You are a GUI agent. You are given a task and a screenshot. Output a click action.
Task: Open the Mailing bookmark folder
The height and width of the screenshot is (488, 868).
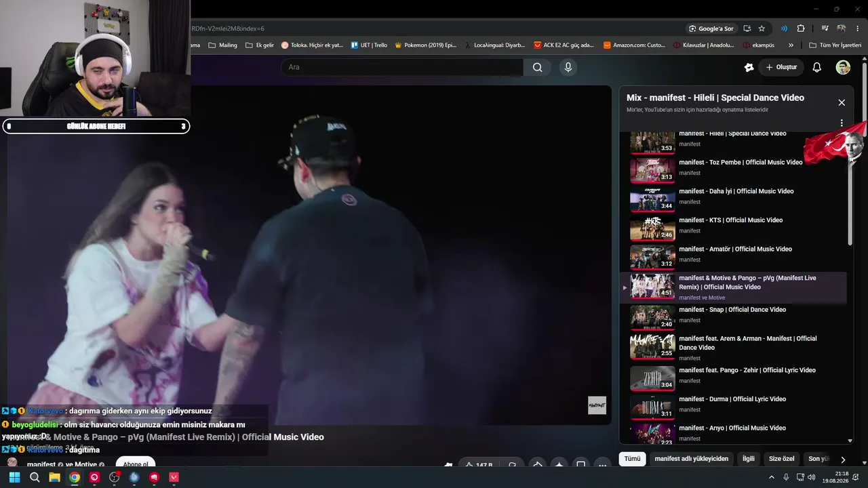(222, 45)
